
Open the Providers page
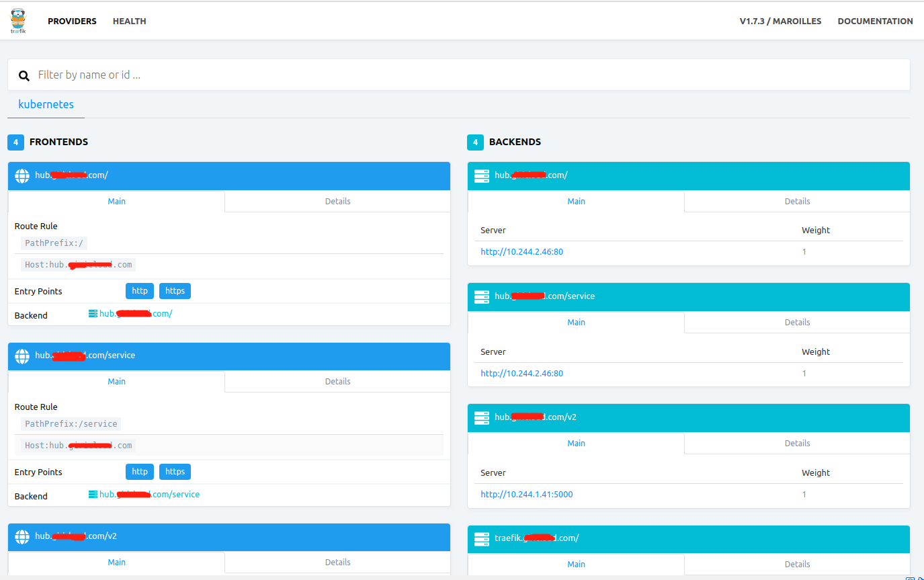[72, 22]
